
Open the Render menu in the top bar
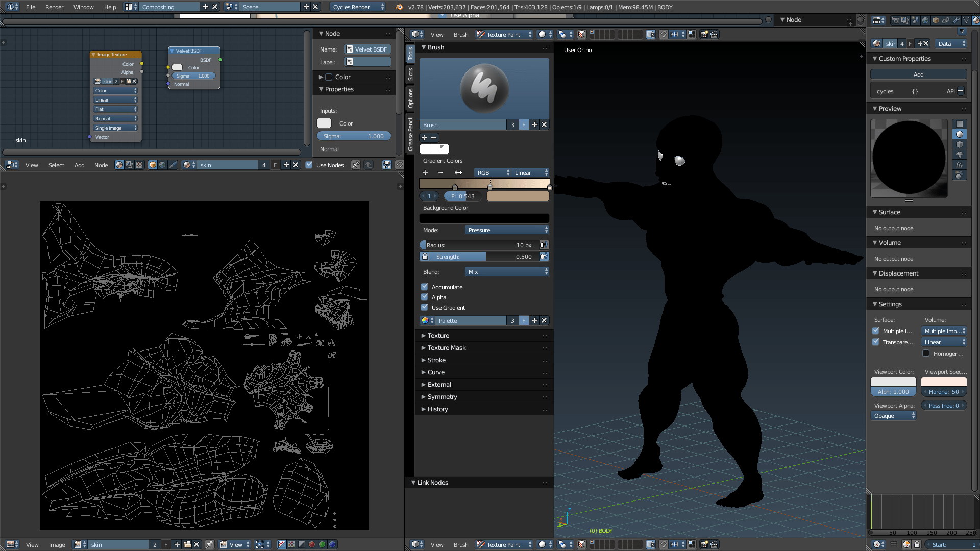tap(55, 7)
